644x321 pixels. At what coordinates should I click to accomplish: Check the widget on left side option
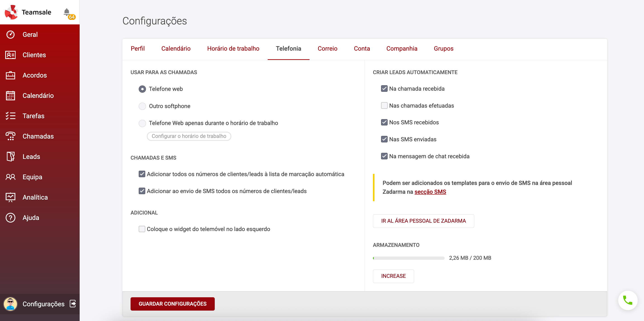[142, 229]
